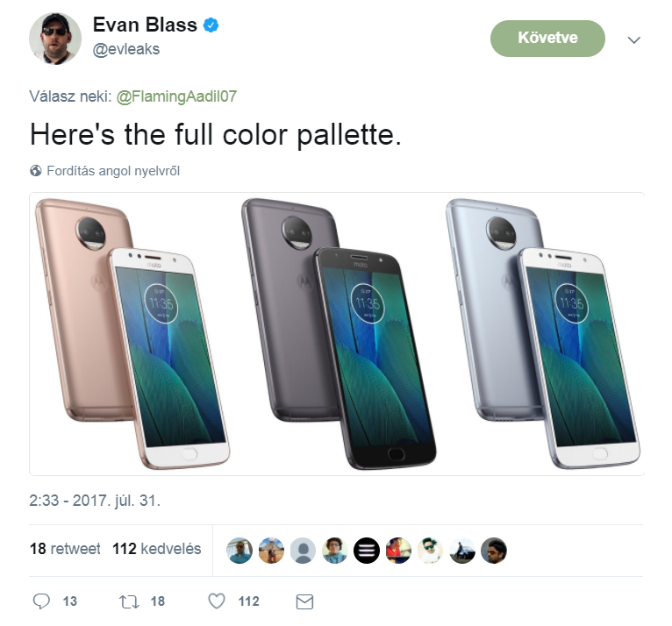Click the default gray silhouette liker avatar
This screenshot has width=672, height=626.
pos(303,550)
